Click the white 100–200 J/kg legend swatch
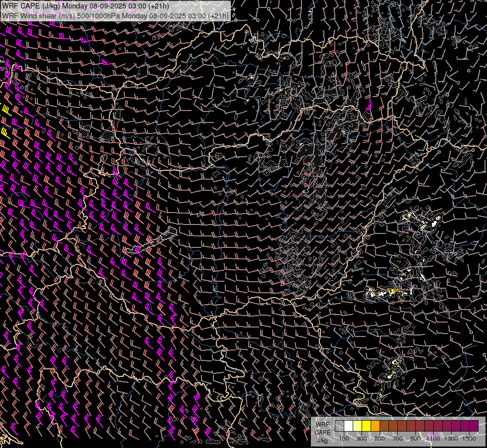Image resolution: width=487 pixels, height=448 pixels. [x=348, y=426]
